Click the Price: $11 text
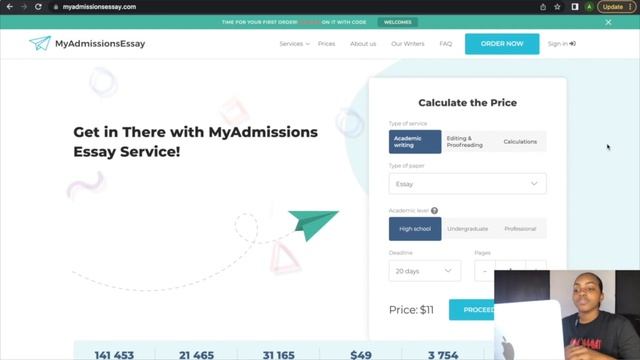Image resolution: width=640 pixels, height=360 pixels. 411,310
